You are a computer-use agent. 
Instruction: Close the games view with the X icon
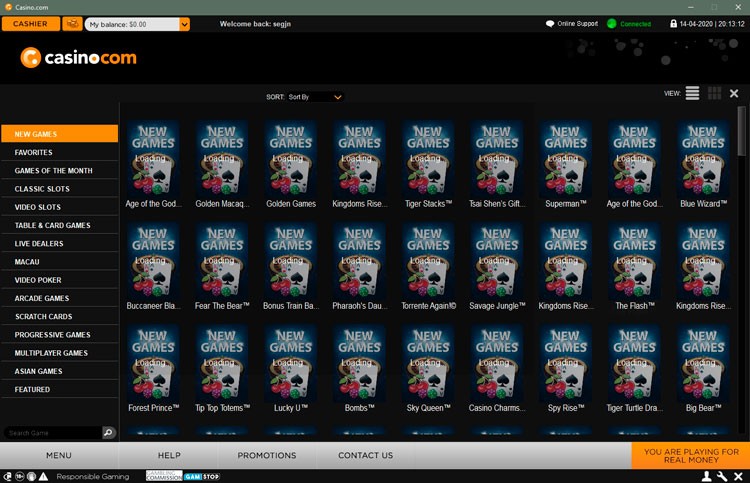(734, 94)
